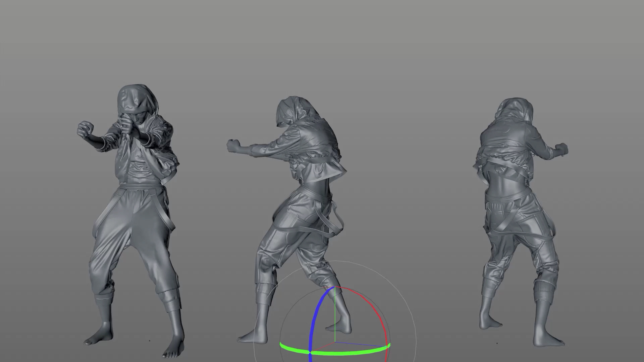The width and height of the screenshot is (644, 362).
Task: Click the right figure's fist
Action: (561, 149)
